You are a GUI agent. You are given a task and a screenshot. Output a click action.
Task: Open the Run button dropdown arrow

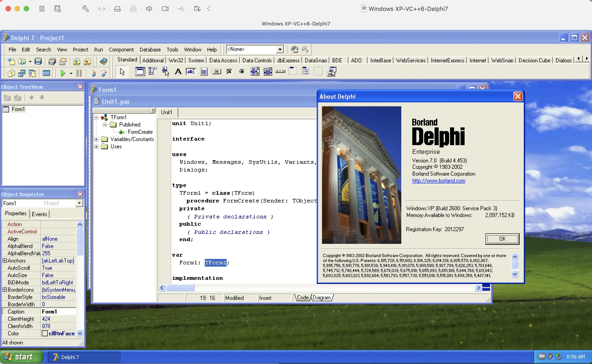[71, 73]
